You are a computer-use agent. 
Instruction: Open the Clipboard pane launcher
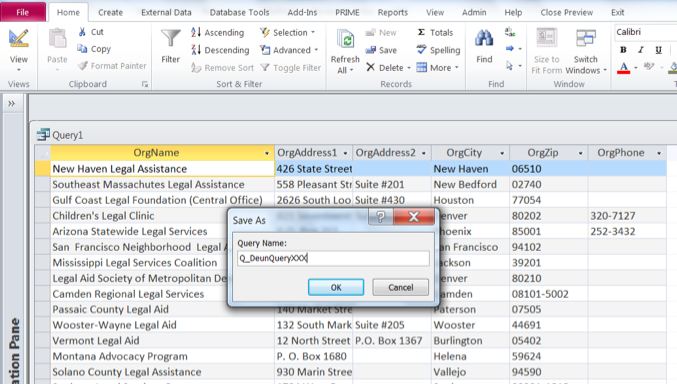point(145,84)
